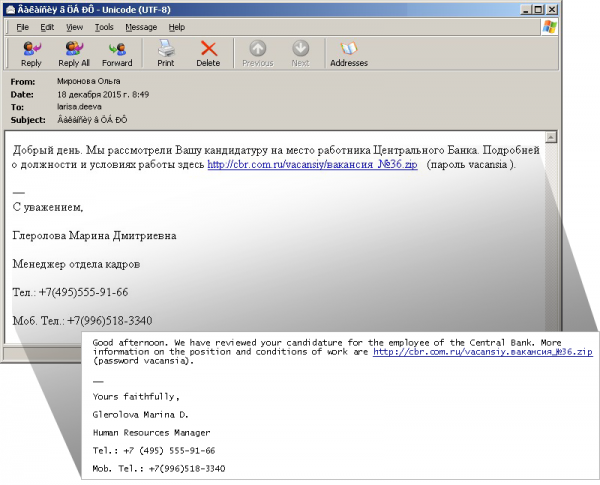Image resolution: width=600 pixels, height=485 pixels.
Task: Open the Message menu
Action: pyautogui.click(x=141, y=27)
